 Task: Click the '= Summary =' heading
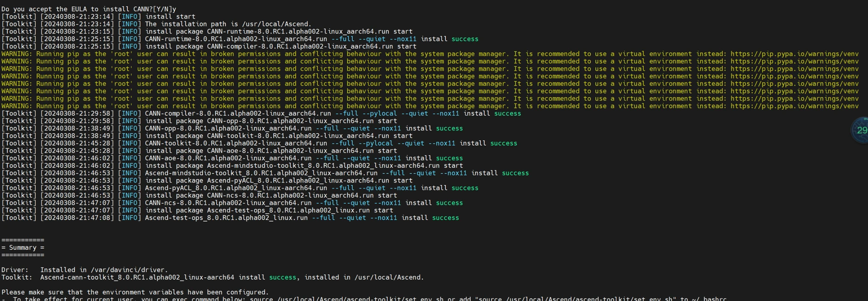click(x=23, y=248)
